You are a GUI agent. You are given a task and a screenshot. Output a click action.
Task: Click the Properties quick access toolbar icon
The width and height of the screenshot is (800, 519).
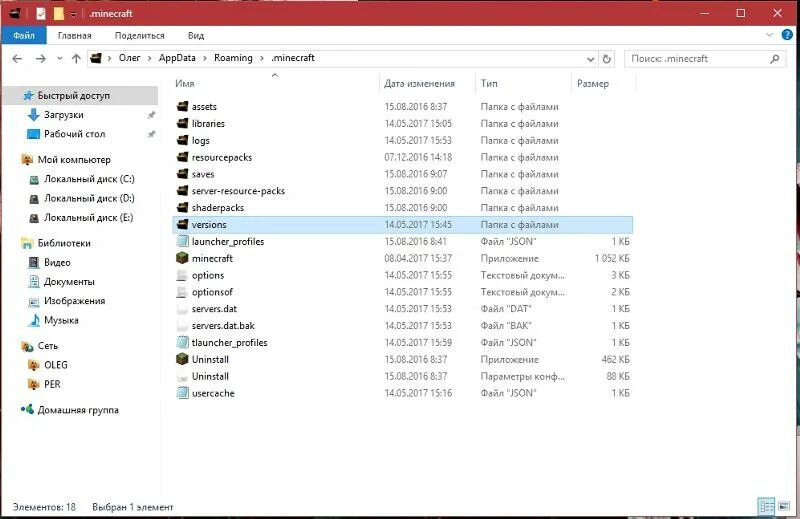[41, 14]
